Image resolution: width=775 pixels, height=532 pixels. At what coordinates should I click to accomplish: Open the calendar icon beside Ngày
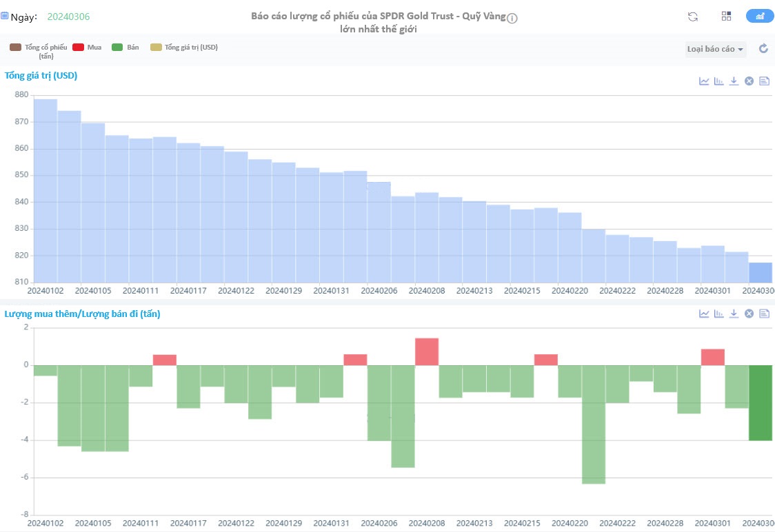4,16
